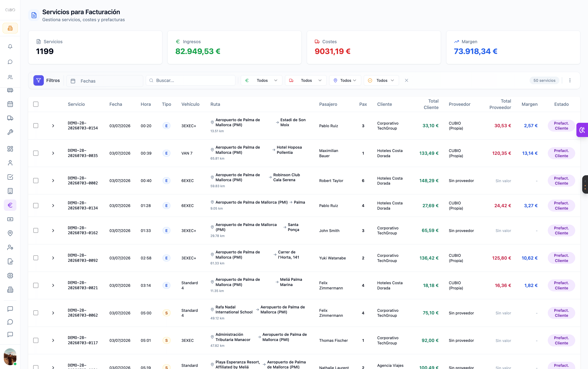Open the status Todos dropdown with clock icon
The height and width of the screenshot is (369, 588).
tap(381, 81)
